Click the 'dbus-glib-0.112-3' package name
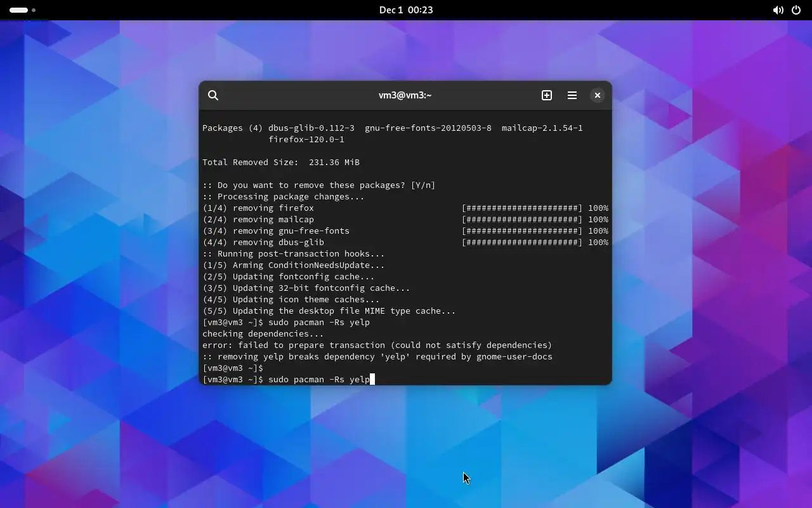Viewport: 812px width, 508px height. click(x=311, y=128)
